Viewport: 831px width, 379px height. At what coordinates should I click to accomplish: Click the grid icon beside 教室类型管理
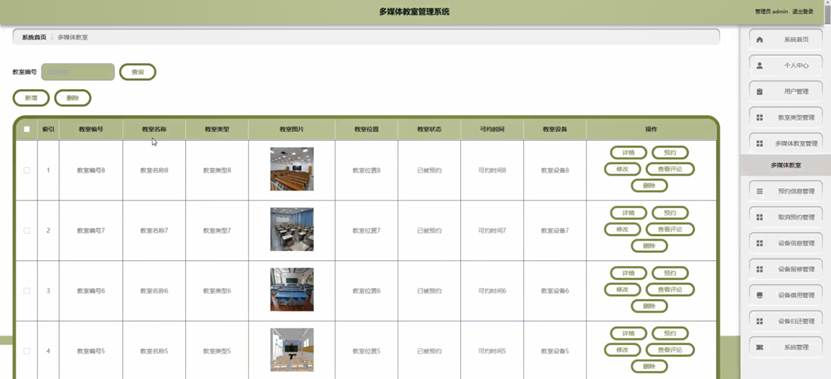pos(759,118)
